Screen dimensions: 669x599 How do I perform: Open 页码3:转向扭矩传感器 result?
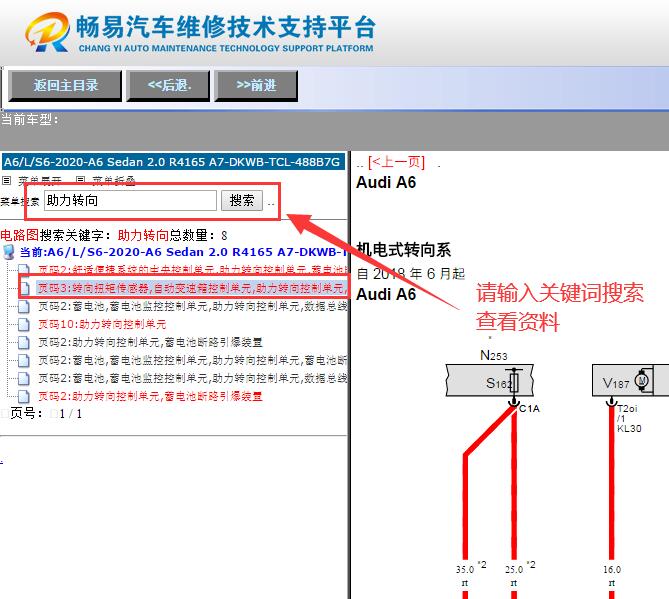(x=192, y=288)
